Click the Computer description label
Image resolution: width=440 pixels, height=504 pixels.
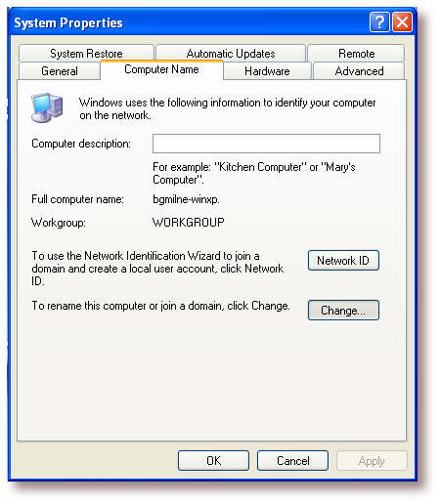tap(81, 144)
